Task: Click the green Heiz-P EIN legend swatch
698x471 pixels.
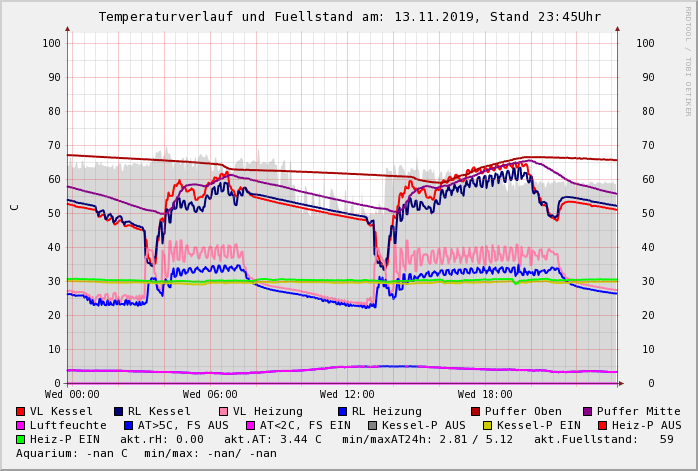Action: [20, 439]
